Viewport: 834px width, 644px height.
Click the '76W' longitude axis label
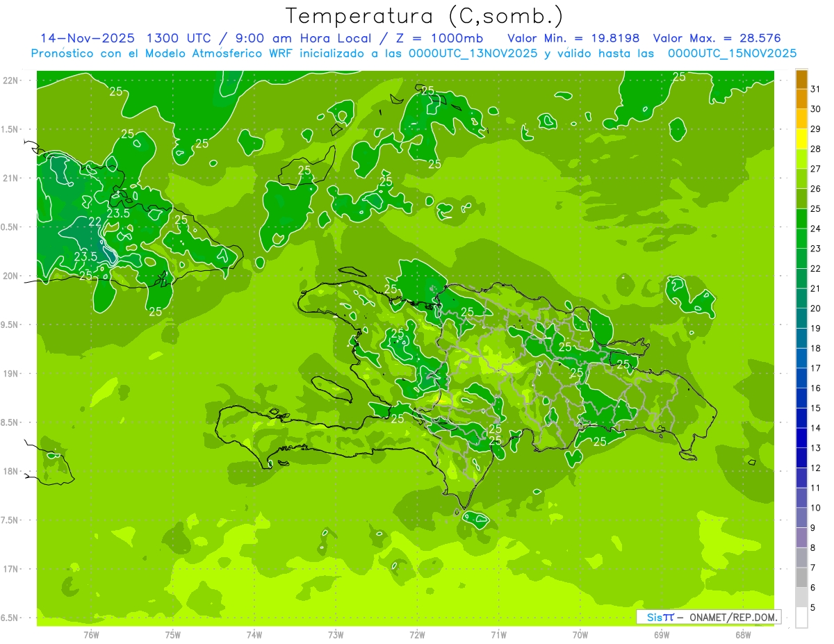tap(91, 635)
